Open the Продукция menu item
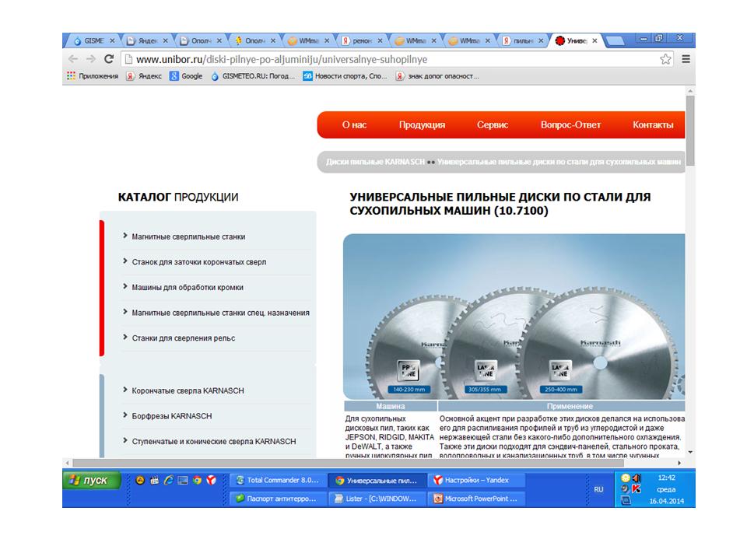The height and width of the screenshot is (560, 747). pyautogui.click(x=422, y=124)
